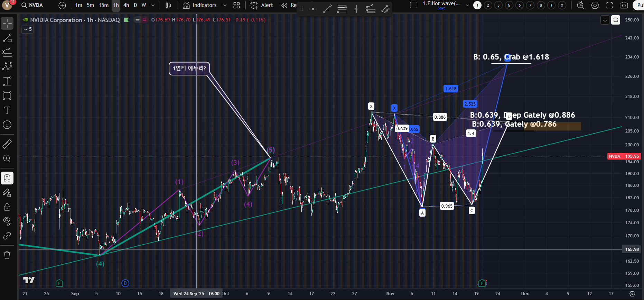Open the Fibonacci retracement tool group
Image resolution: width=644 pixels, height=300 pixels.
[7, 53]
